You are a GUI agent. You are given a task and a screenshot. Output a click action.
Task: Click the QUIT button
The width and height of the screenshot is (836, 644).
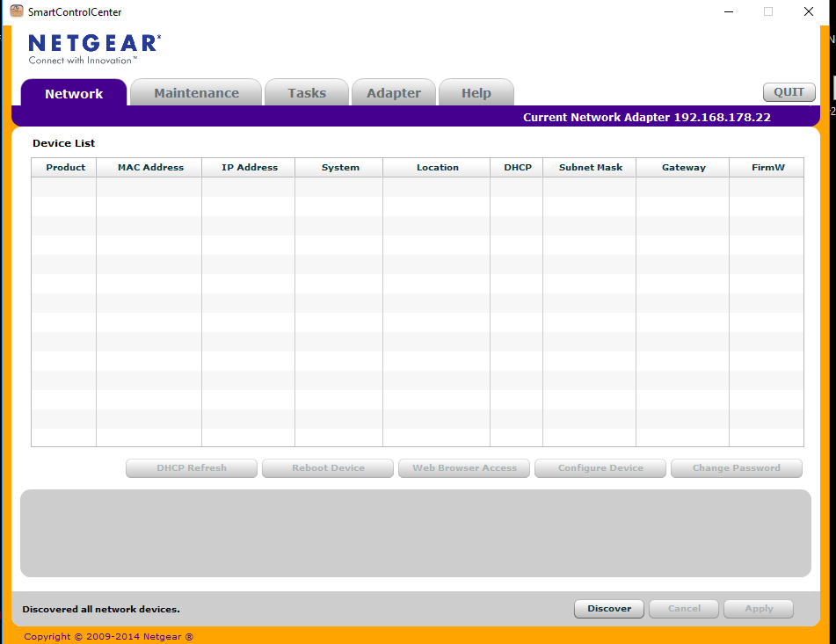[x=789, y=92]
